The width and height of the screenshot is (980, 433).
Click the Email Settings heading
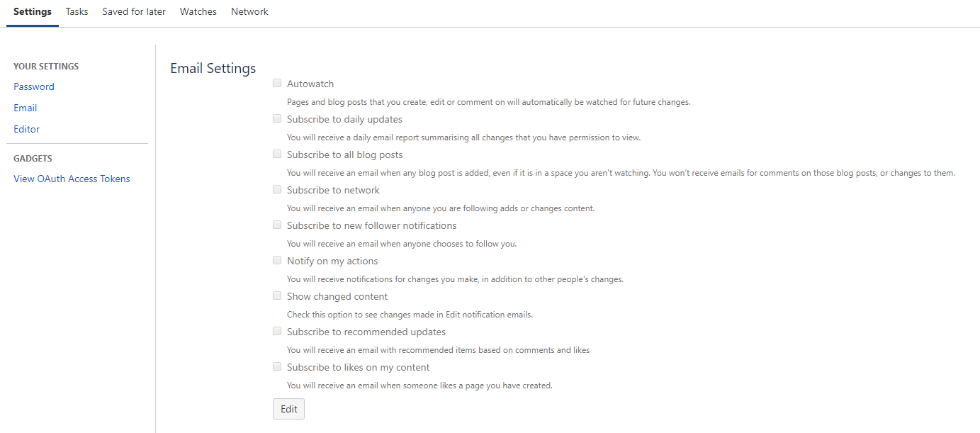coord(213,69)
